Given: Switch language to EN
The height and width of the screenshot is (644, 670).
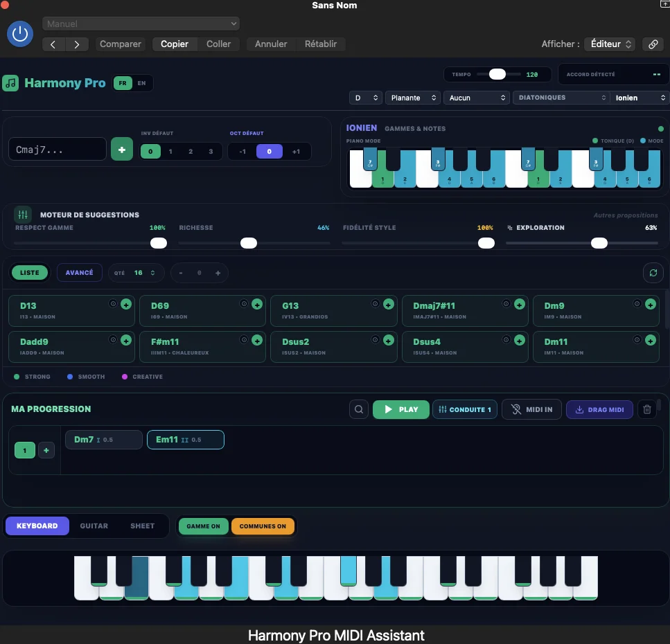Looking at the screenshot, I should (141, 83).
